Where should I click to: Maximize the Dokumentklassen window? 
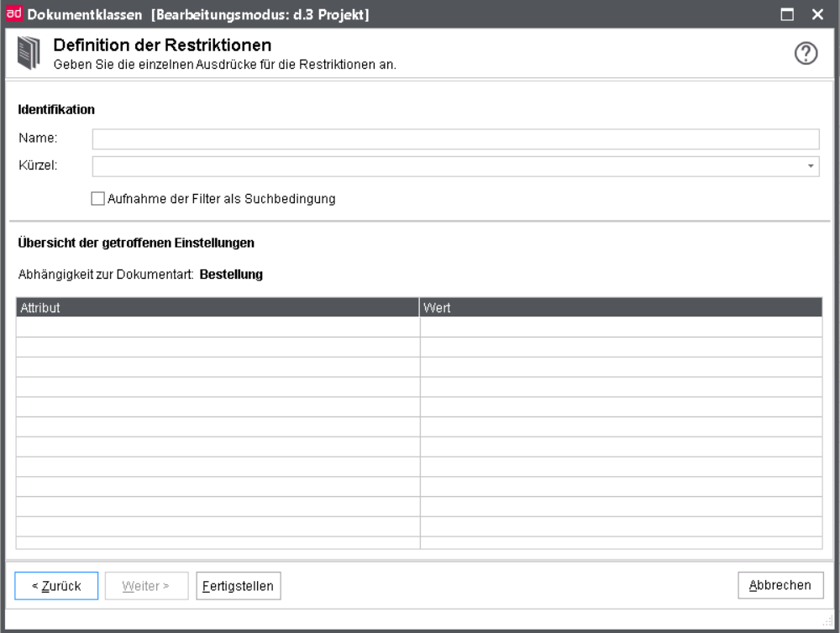click(x=787, y=14)
